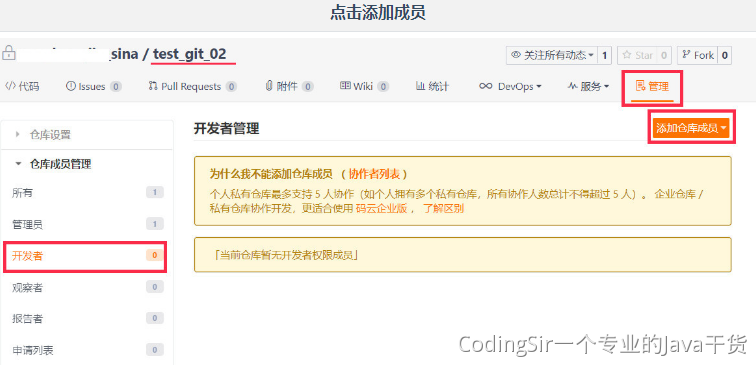
Task: Click the watcher count 1
Action: click(x=605, y=55)
